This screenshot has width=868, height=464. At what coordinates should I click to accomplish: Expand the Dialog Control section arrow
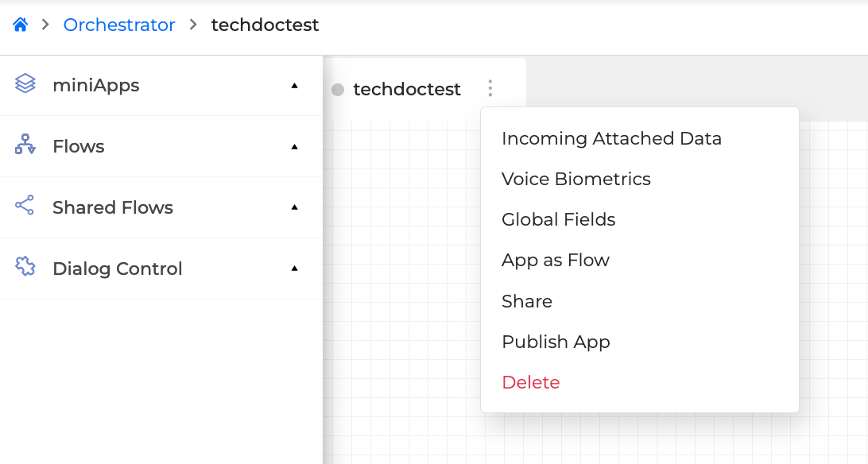click(295, 269)
